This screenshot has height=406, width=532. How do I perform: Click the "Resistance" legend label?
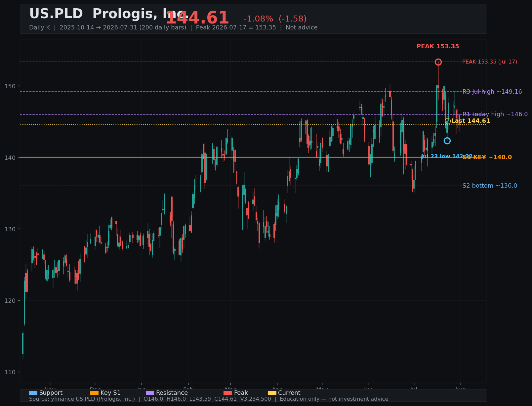pyautogui.click(x=172, y=393)
